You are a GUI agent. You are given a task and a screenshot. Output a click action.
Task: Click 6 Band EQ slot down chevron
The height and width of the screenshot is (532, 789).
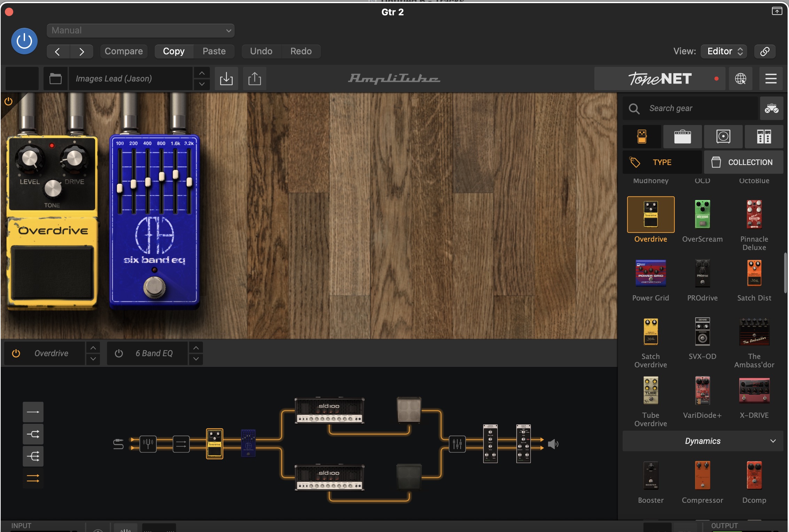click(196, 359)
